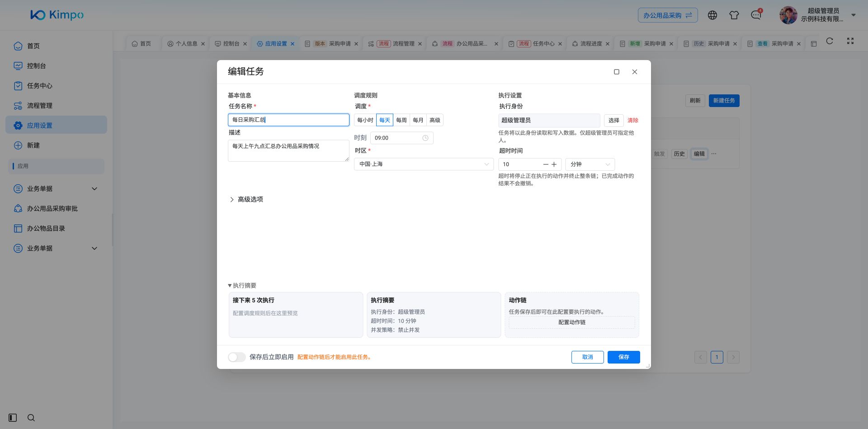Close the 个人信息 tab
Viewport: 868px width, 429px height.
pyautogui.click(x=203, y=44)
